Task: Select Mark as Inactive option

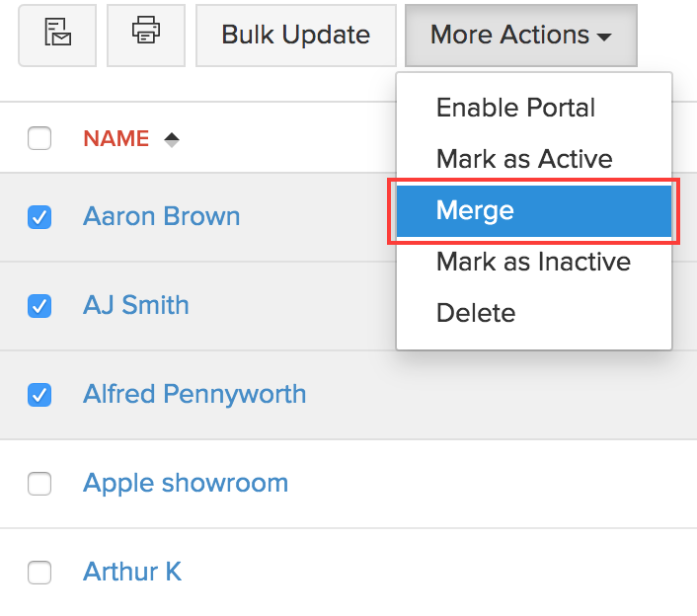Action: (533, 262)
